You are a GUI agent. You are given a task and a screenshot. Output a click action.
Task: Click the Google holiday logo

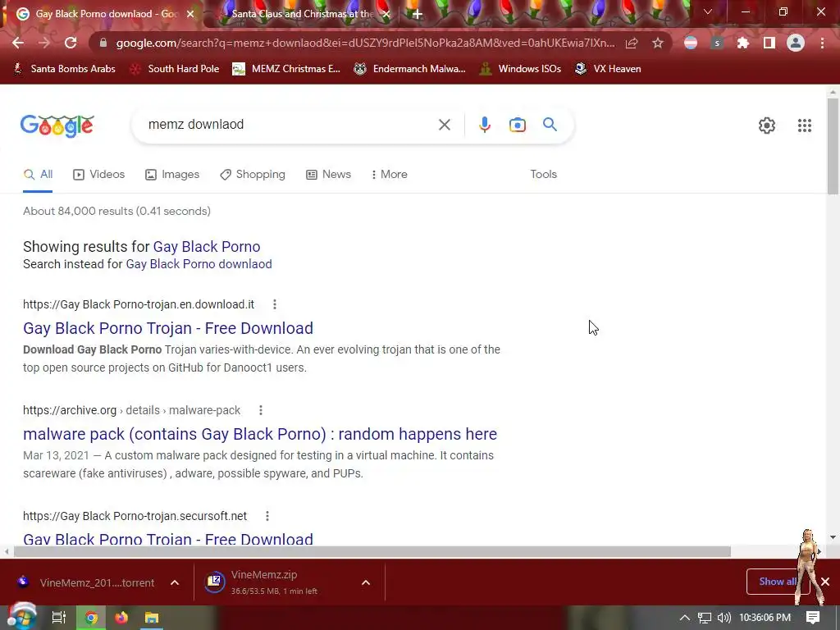[x=57, y=126]
